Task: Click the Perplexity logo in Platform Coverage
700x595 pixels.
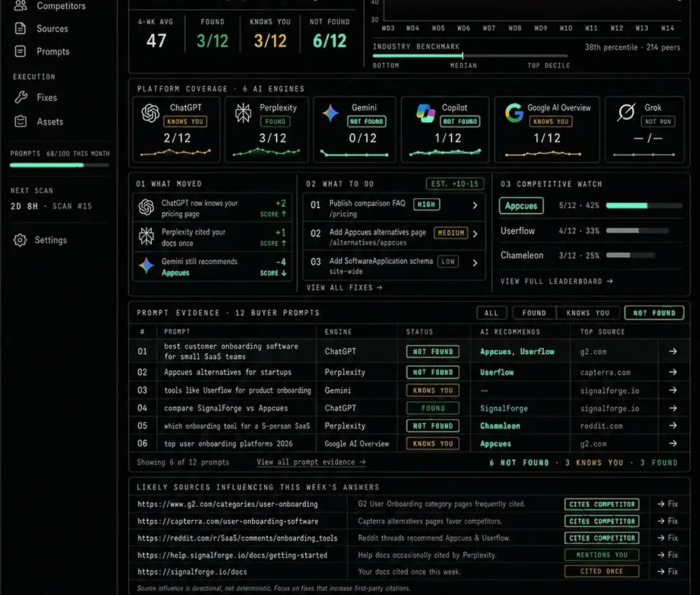Action: pos(244,113)
